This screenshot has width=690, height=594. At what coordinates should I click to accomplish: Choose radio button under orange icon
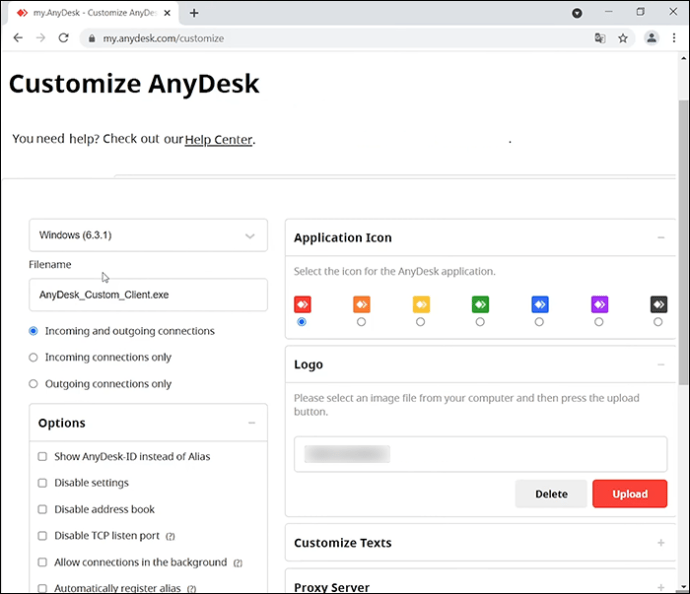click(361, 322)
